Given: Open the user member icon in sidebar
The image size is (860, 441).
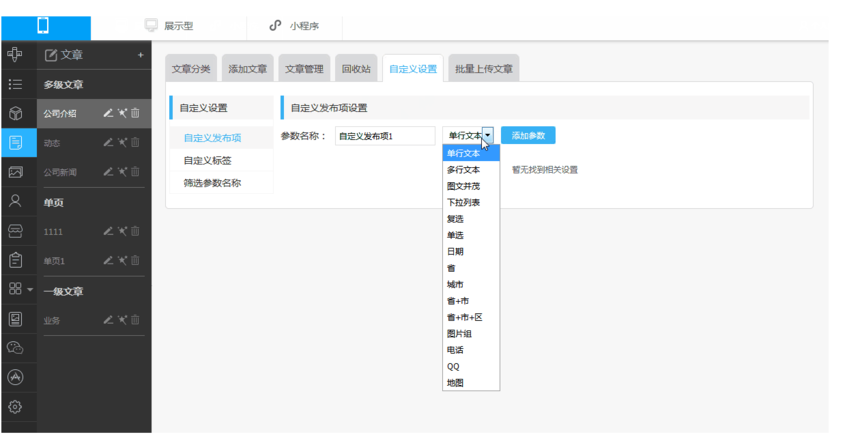Looking at the screenshot, I should pos(15,201).
